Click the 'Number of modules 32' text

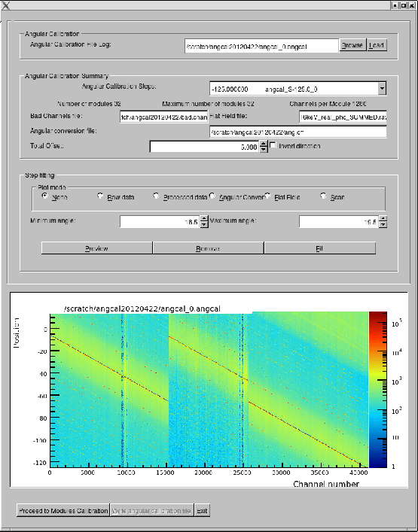[x=89, y=104]
